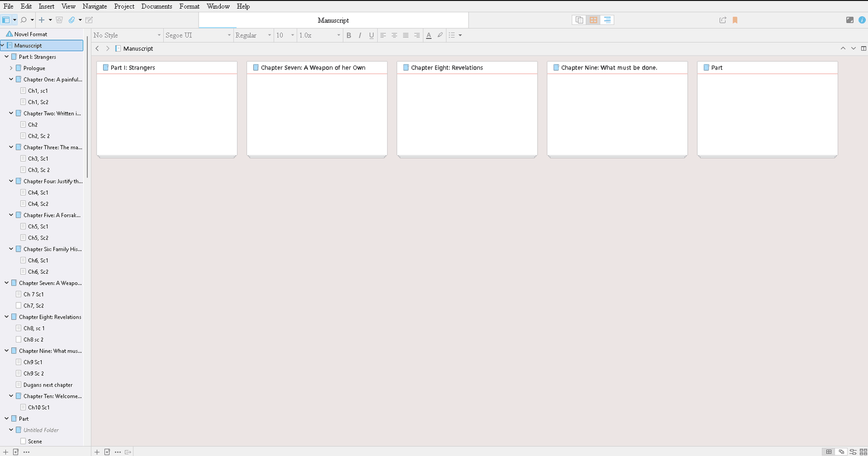Screen dimensions: 868x456
Task: Open the Project menu
Action: 124,6
